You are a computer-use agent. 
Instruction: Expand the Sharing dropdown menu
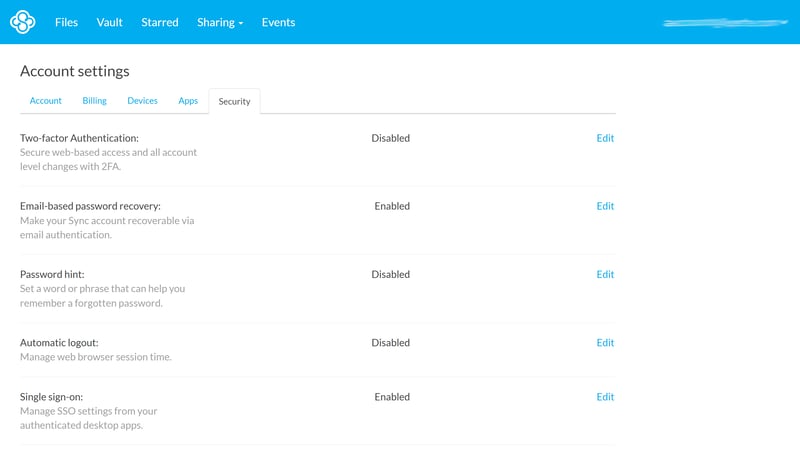pos(220,22)
